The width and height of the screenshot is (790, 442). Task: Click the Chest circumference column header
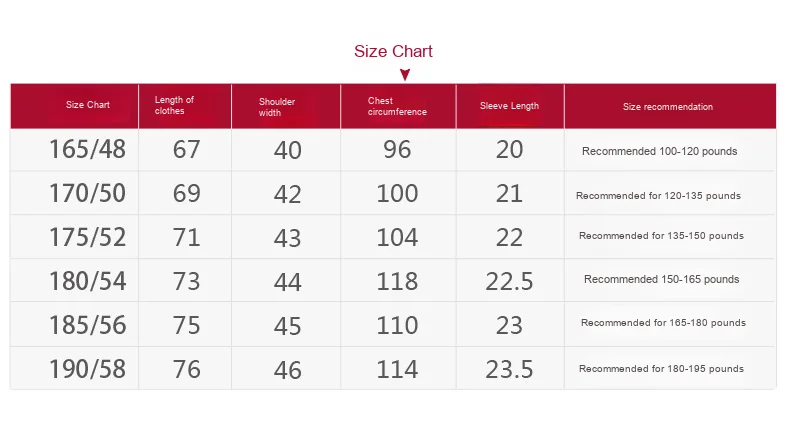pos(397,106)
